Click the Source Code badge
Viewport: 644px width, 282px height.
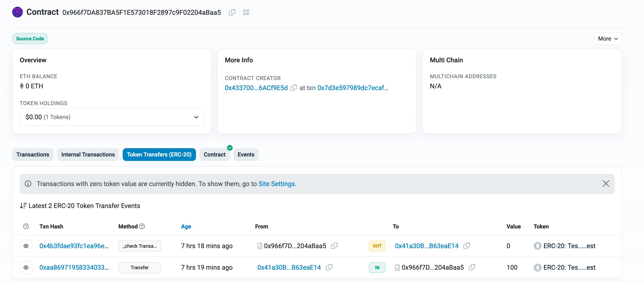[x=30, y=39]
